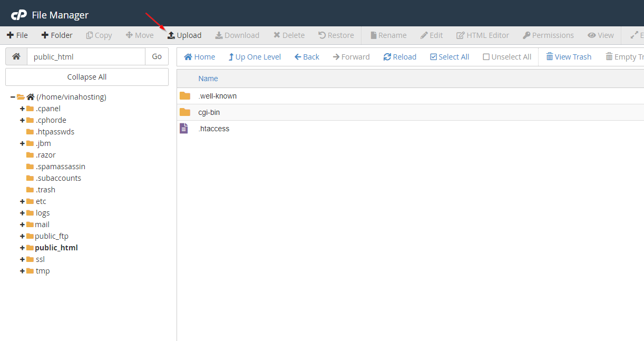The height and width of the screenshot is (341, 644).
Task: Sort by the Name column header
Action: 208,79
